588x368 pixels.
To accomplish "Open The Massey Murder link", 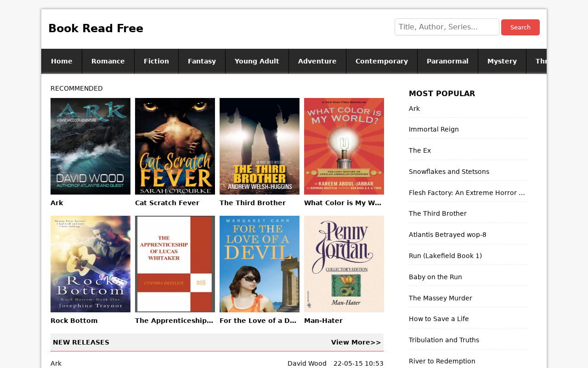I will tap(441, 298).
